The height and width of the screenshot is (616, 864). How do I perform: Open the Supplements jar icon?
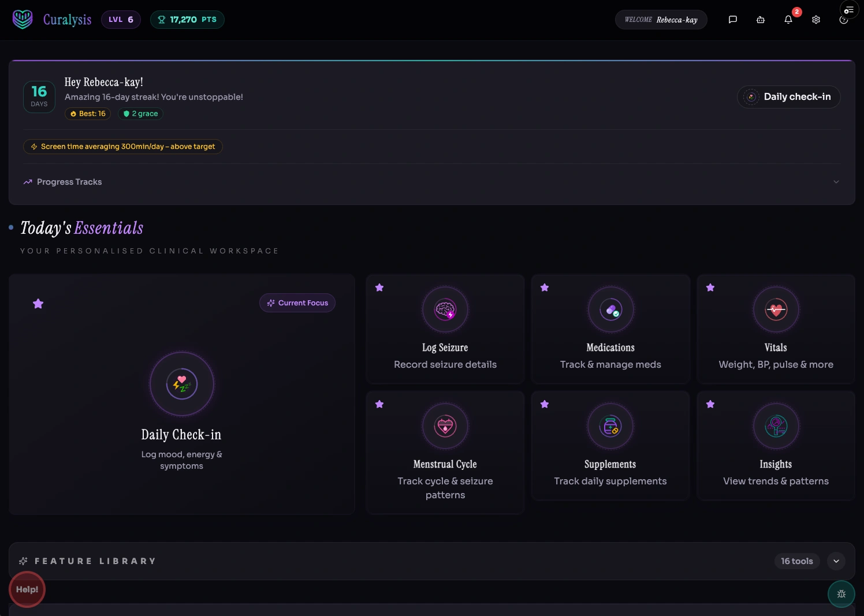click(610, 426)
